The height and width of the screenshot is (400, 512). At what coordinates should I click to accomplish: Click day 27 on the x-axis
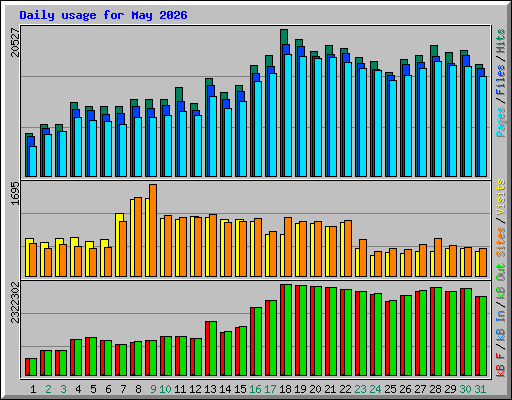420,389
